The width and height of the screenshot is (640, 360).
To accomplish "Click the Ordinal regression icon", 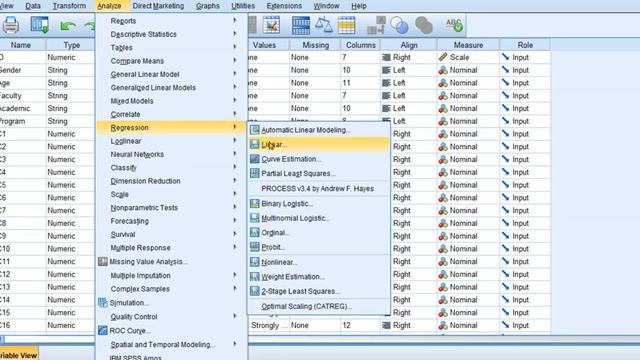I will tap(255, 233).
